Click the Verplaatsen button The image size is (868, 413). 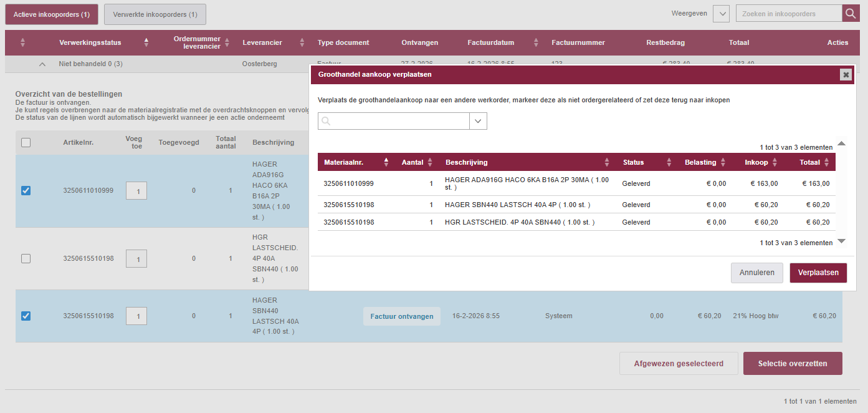pos(818,273)
